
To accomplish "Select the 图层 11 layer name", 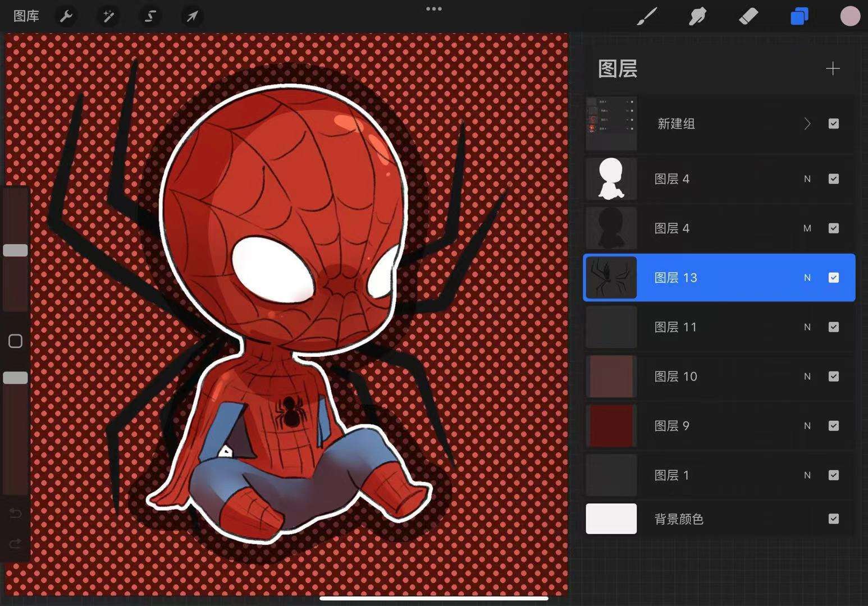I will click(676, 327).
